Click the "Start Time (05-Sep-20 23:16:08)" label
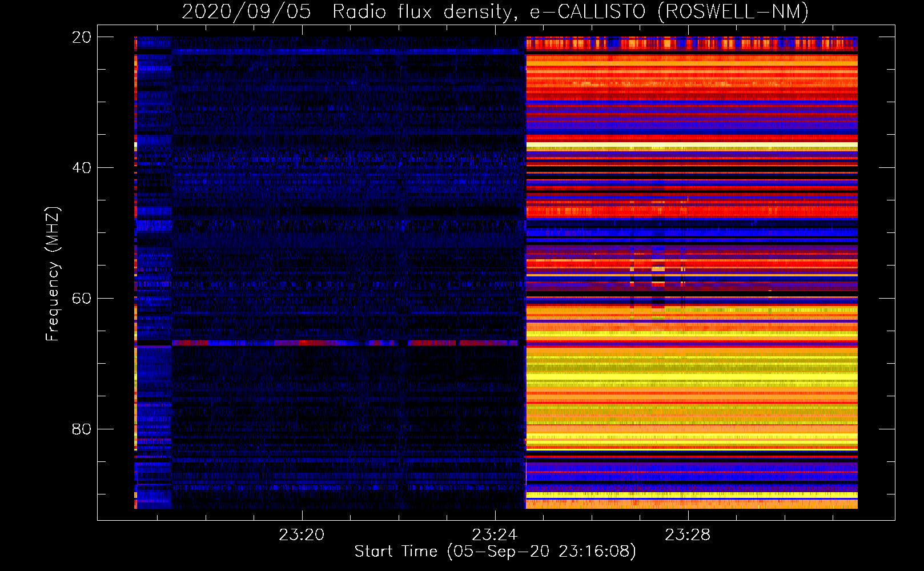 495,552
